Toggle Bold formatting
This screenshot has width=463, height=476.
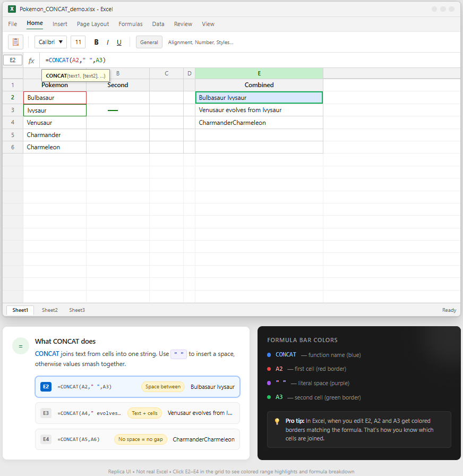click(x=96, y=42)
